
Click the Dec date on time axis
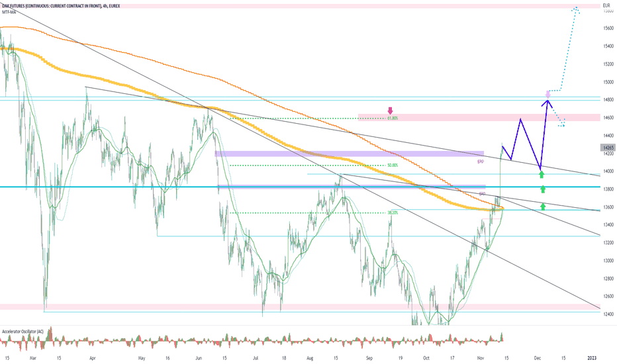tap(538, 358)
